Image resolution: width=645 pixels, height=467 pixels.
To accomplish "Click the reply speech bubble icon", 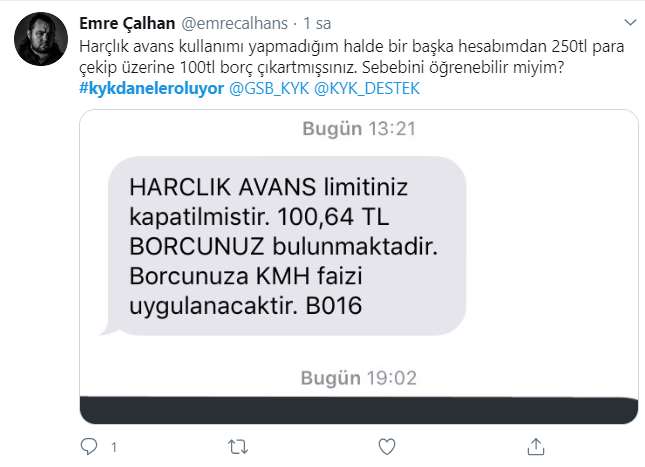I will (x=89, y=446).
